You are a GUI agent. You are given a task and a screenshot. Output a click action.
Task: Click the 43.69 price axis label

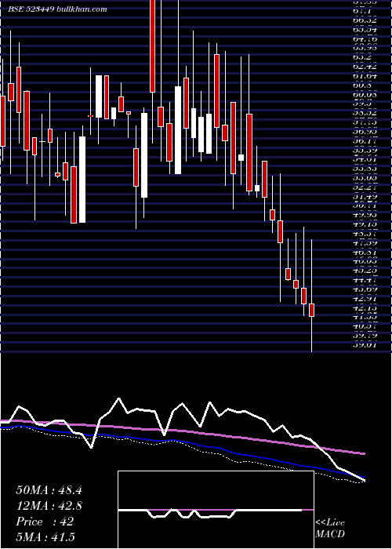365,289
